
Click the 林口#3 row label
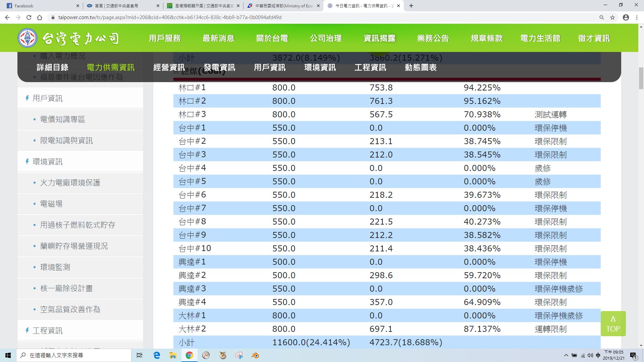[192, 114]
